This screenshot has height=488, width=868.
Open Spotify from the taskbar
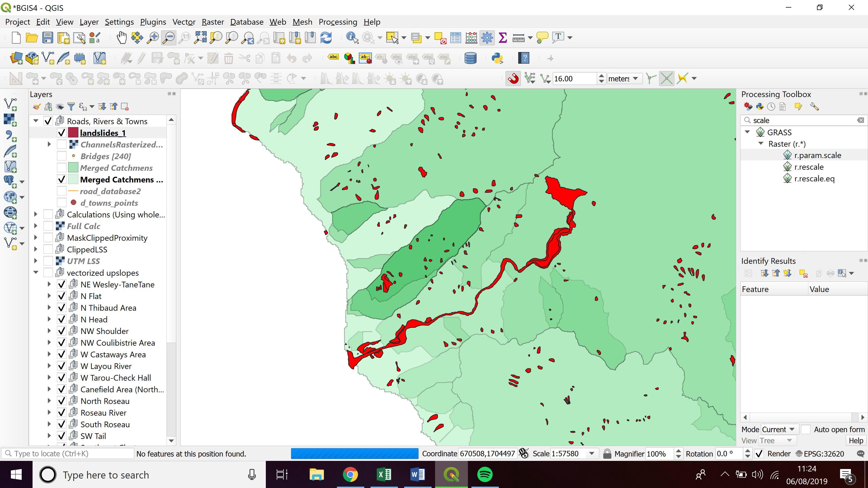coord(484,475)
